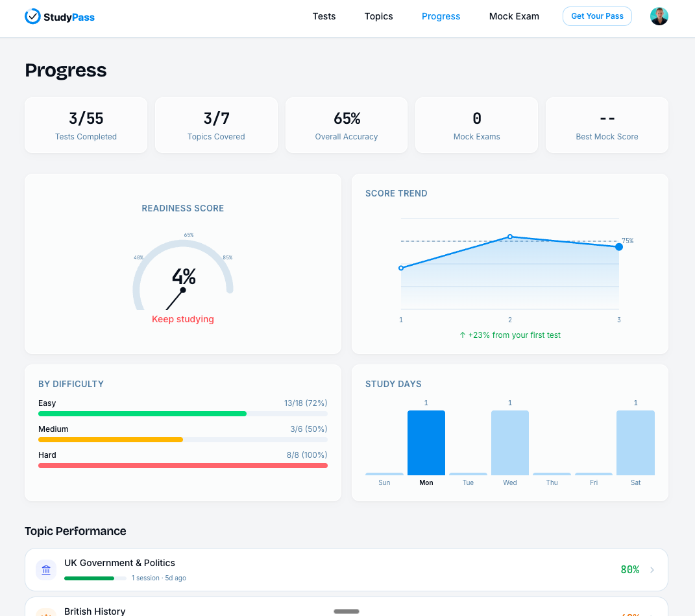Viewport: 695px width, 616px height.
Task: Click the Mock Exams counter card
Action: (x=476, y=124)
